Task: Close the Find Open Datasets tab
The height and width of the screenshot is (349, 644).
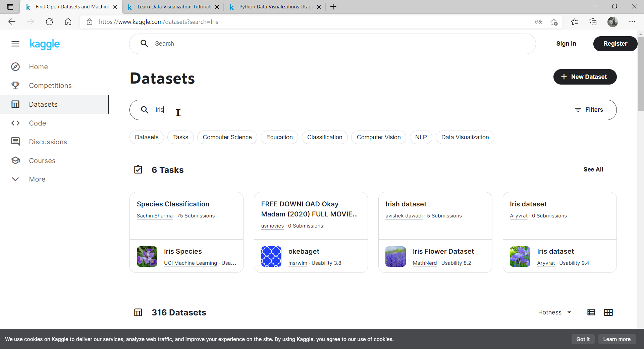Action: (115, 7)
